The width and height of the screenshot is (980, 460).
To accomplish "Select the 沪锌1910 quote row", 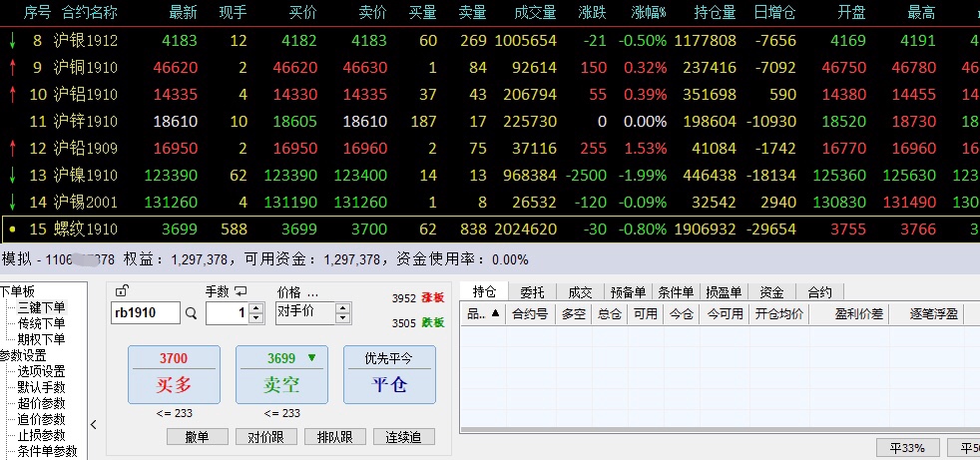I will click(x=490, y=122).
